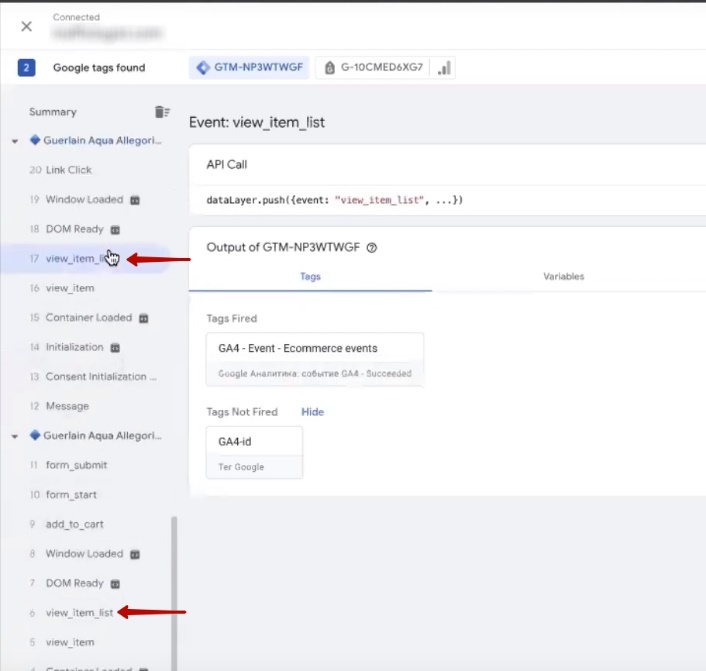
Task: Click the icon beside event 15 Container Loaded
Action: [143, 318]
